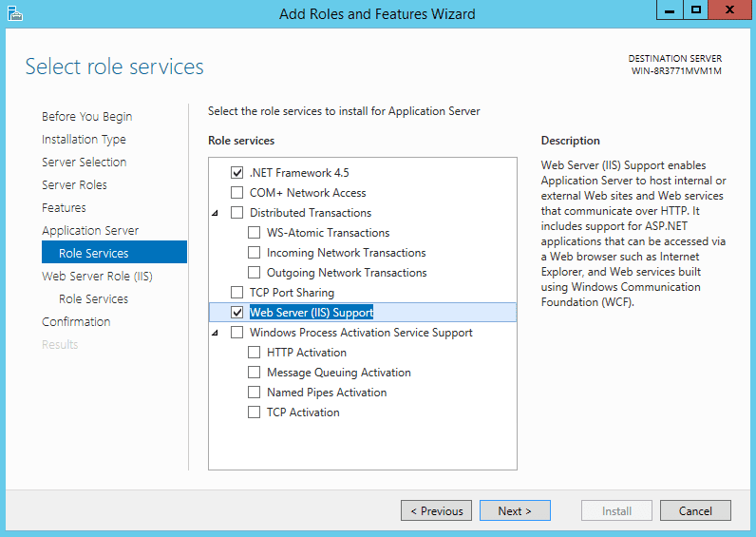This screenshot has width=756, height=537.
Task: Go to the Before You Begin step
Action: pyautogui.click(x=86, y=117)
